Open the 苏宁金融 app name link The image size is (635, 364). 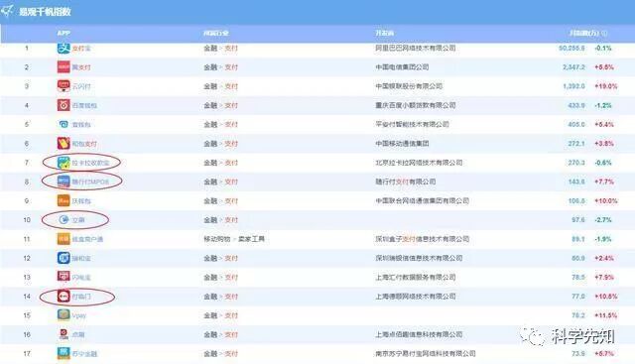84,354
